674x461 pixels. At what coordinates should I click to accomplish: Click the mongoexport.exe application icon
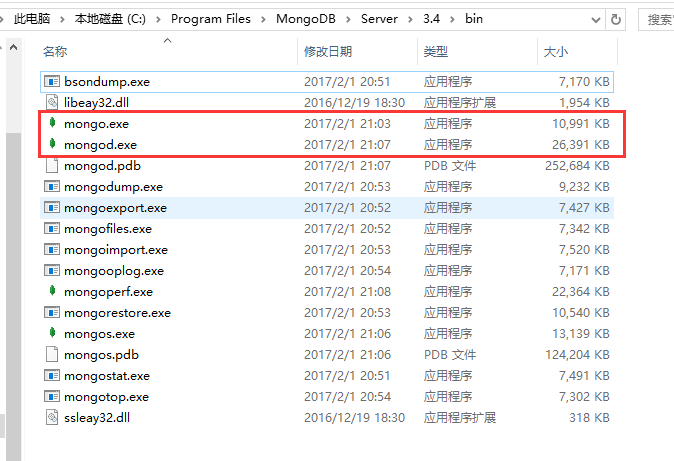point(52,207)
